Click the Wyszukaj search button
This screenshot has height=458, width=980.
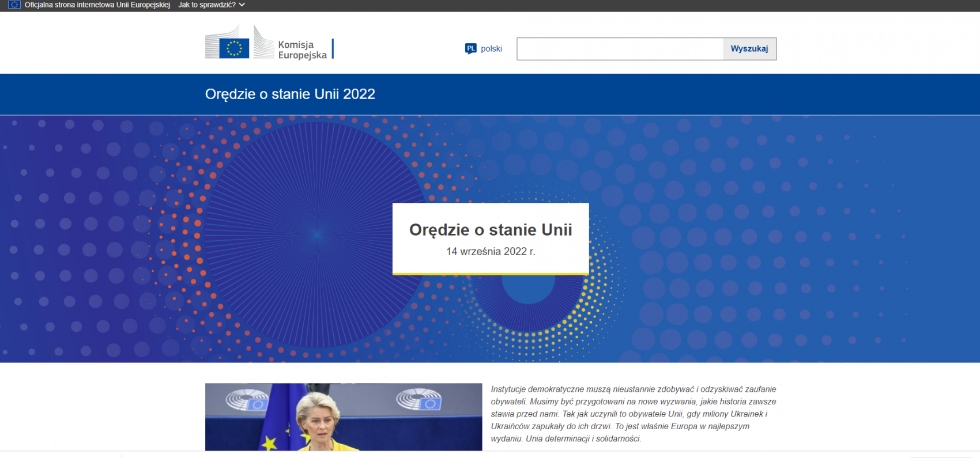pos(749,49)
